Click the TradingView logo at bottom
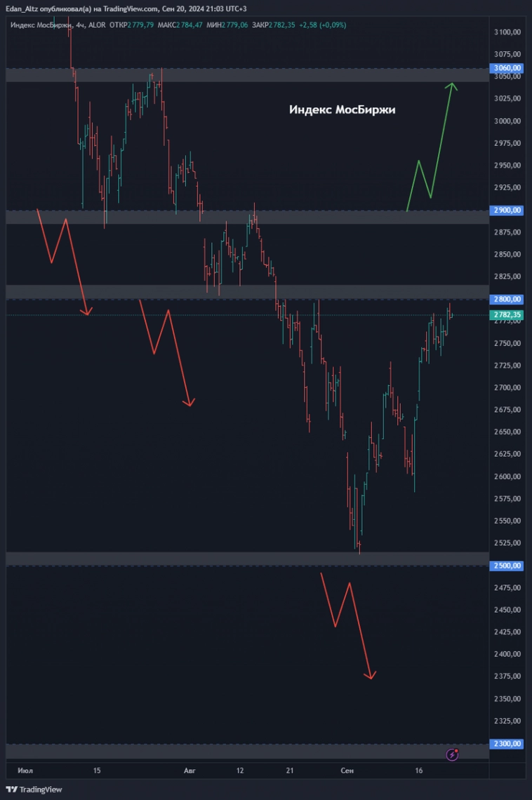This screenshot has height=800, width=532. [34, 789]
